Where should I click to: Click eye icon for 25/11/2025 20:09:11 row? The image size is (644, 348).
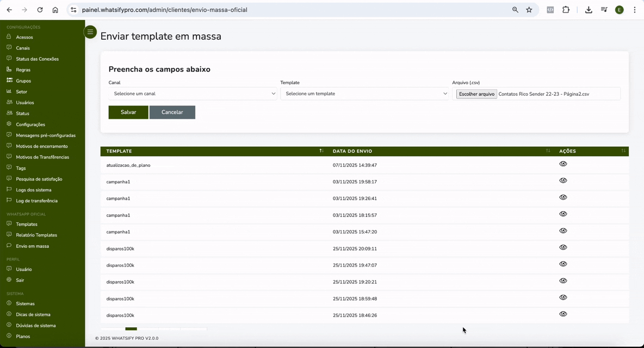(563, 247)
